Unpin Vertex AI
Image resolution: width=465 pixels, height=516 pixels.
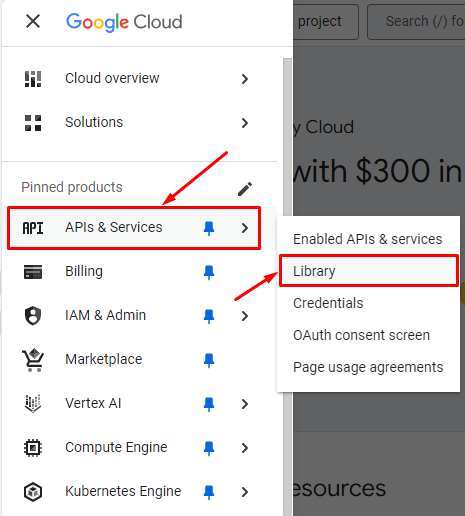pos(209,405)
